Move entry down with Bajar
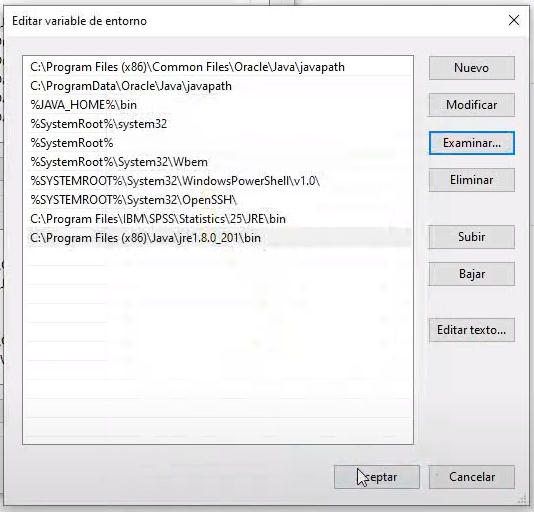534x512 pixels. [x=471, y=274]
